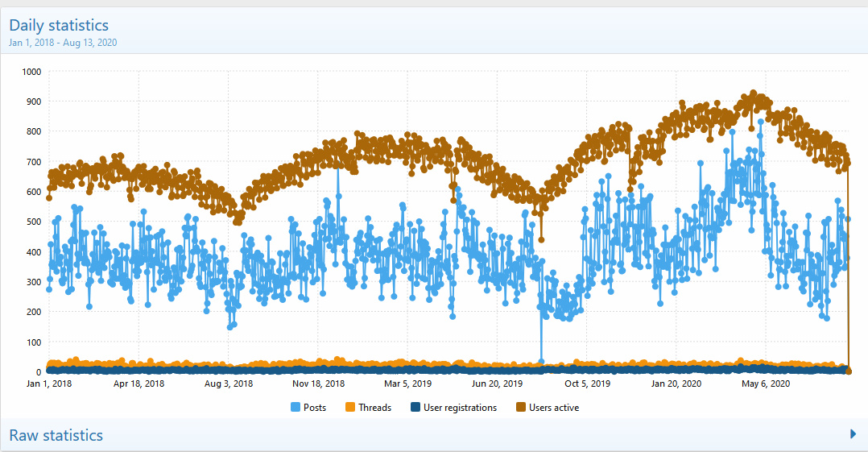The image size is (868, 452).
Task: Click the Raw statistics heading
Action: pos(56,435)
